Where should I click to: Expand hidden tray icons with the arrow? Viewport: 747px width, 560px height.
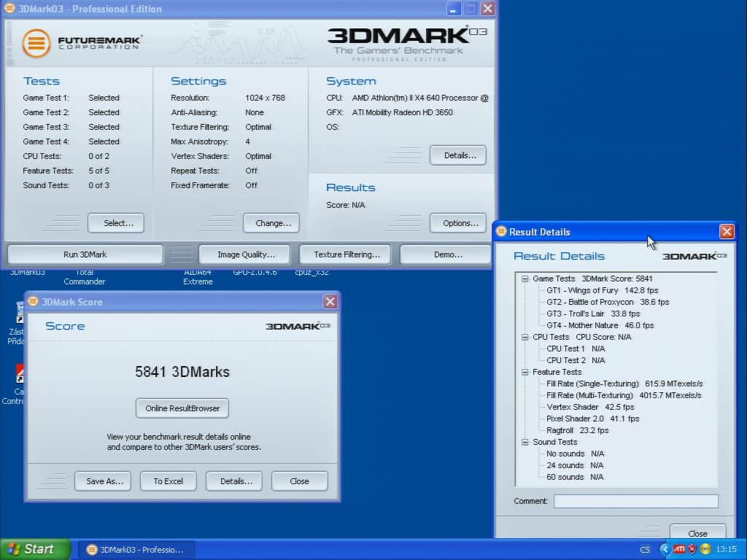coord(665,549)
